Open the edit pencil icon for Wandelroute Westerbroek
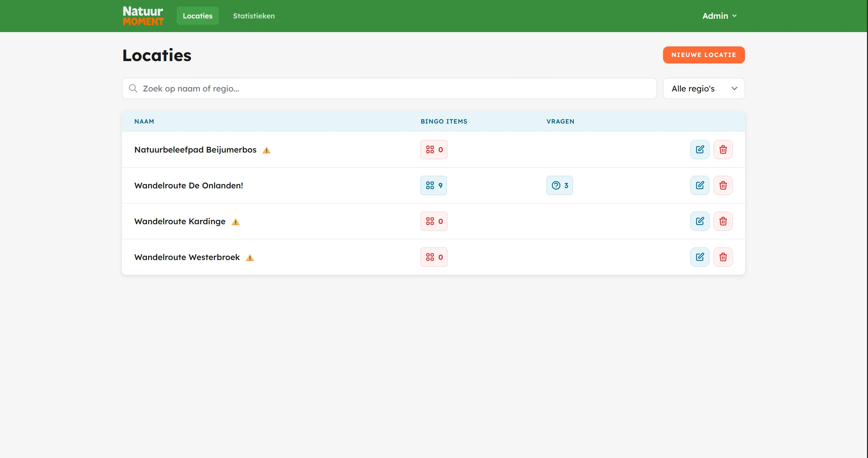This screenshot has height=458, width=868. click(700, 257)
